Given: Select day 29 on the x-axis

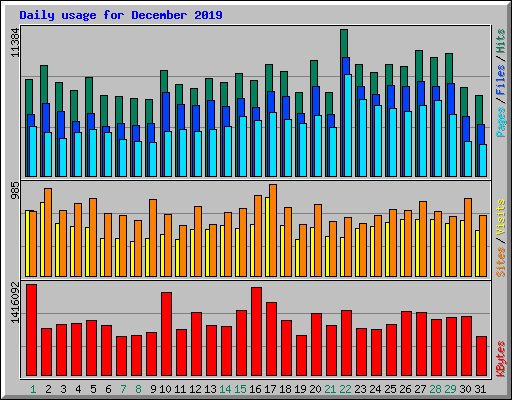Looking at the screenshot, I should tap(450, 389).
